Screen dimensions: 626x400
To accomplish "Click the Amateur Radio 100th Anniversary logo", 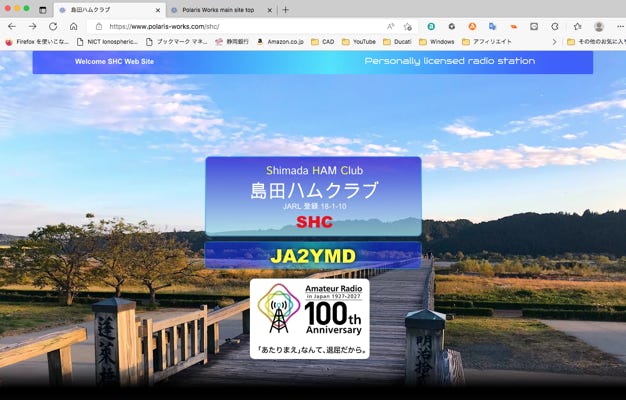I will (309, 318).
